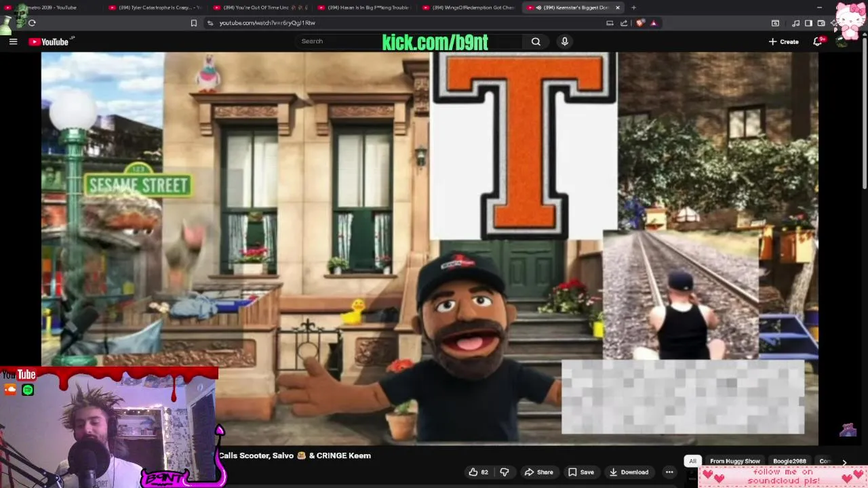Image resolution: width=868 pixels, height=488 pixels.
Task: Click the install/cast screen icon in the address bar
Action: (610, 23)
